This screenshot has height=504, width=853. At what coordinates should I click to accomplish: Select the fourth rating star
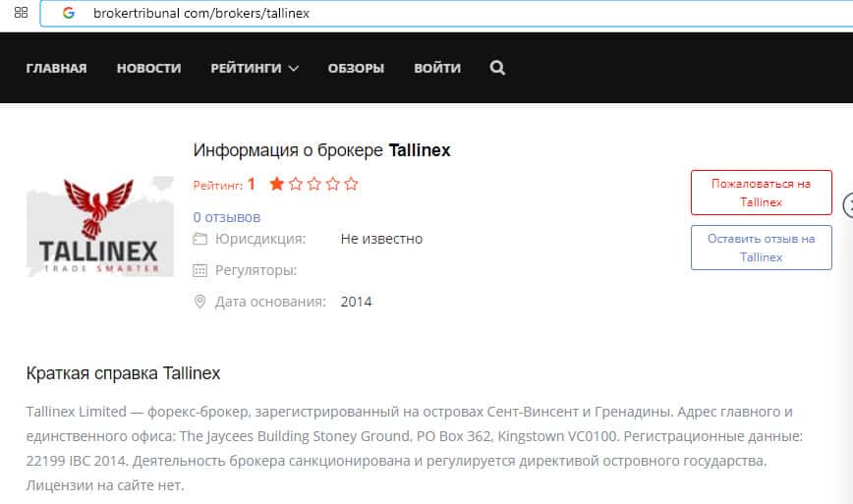click(333, 184)
